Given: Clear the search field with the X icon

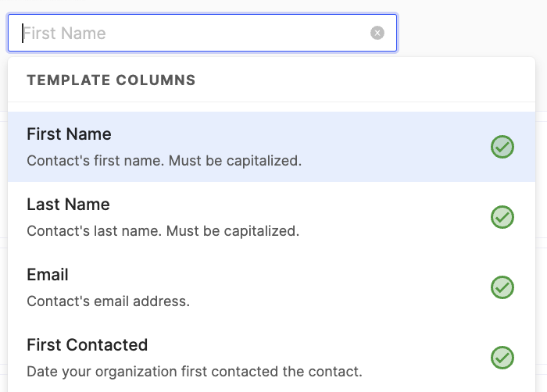Looking at the screenshot, I should [377, 33].
